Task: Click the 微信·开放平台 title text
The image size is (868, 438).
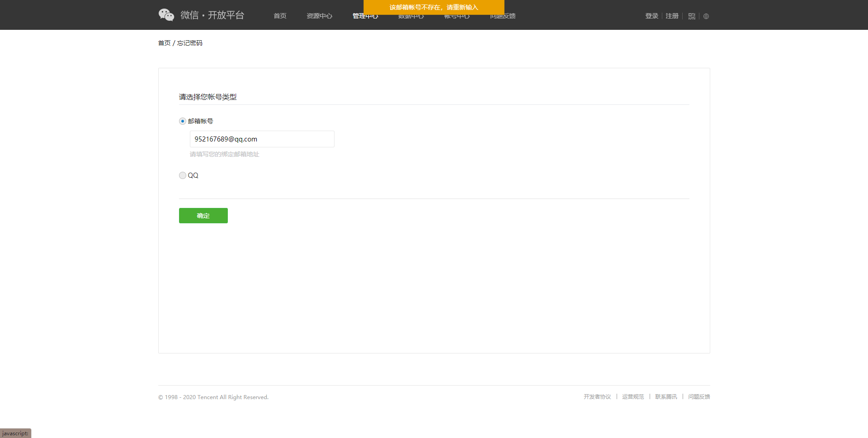Action: pyautogui.click(x=212, y=15)
